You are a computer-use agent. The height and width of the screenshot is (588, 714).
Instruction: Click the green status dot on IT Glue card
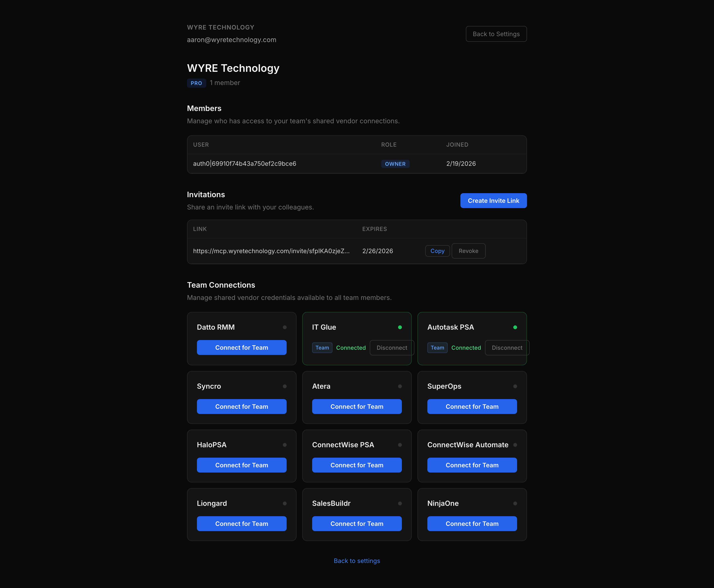400,327
